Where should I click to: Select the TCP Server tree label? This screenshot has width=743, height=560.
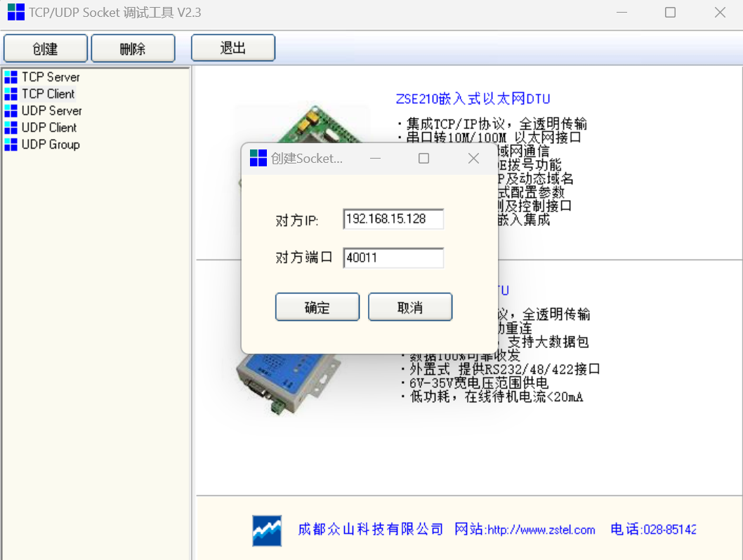click(x=51, y=77)
